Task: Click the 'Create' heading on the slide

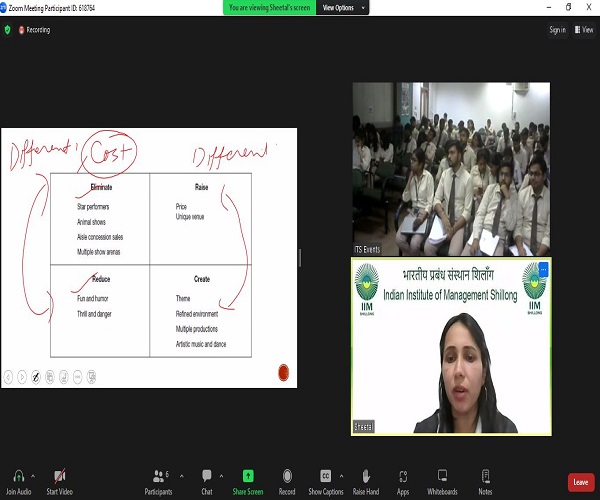Action: click(202, 279)
